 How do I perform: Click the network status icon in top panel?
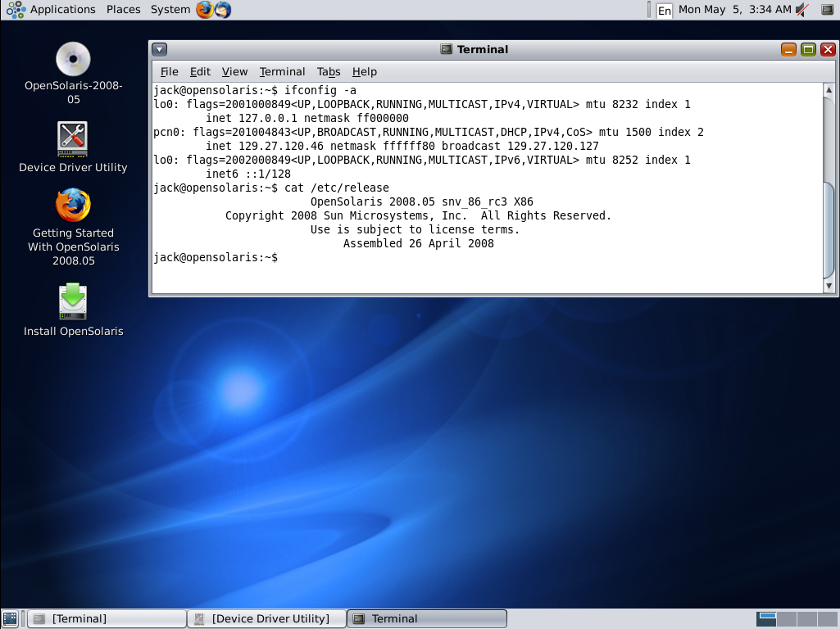(827, 10)
